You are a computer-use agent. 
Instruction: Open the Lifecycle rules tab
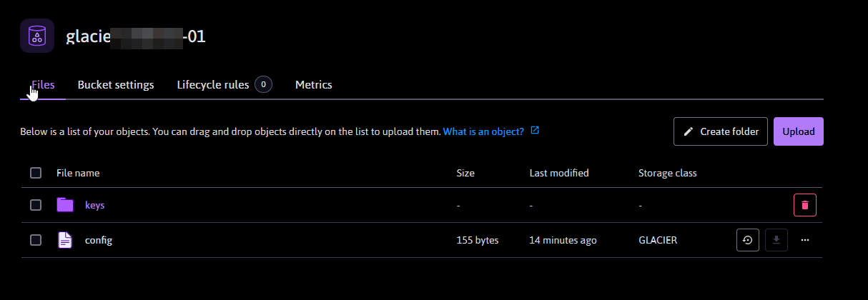[213, 84]
